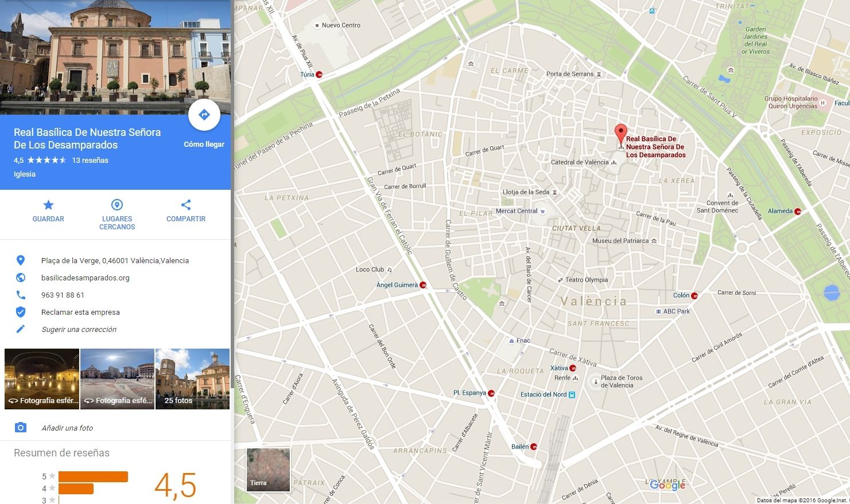
Task: Click Sugerir una corrección link
Action: click(79, 329)
